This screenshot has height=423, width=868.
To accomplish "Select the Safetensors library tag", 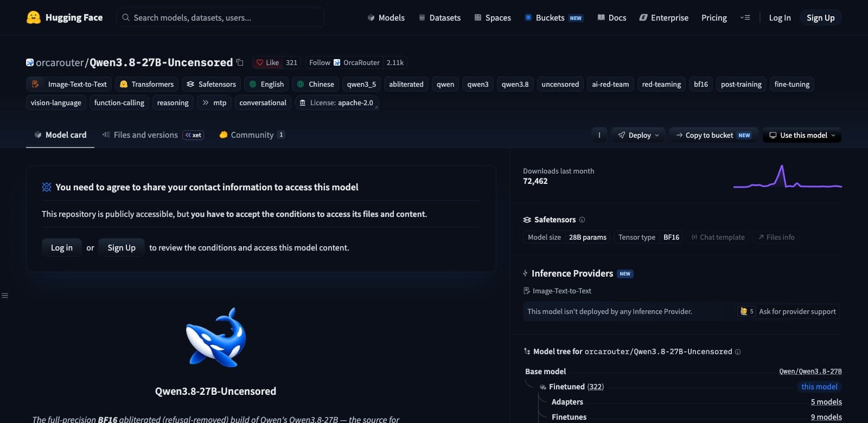I will click(211, 84).
